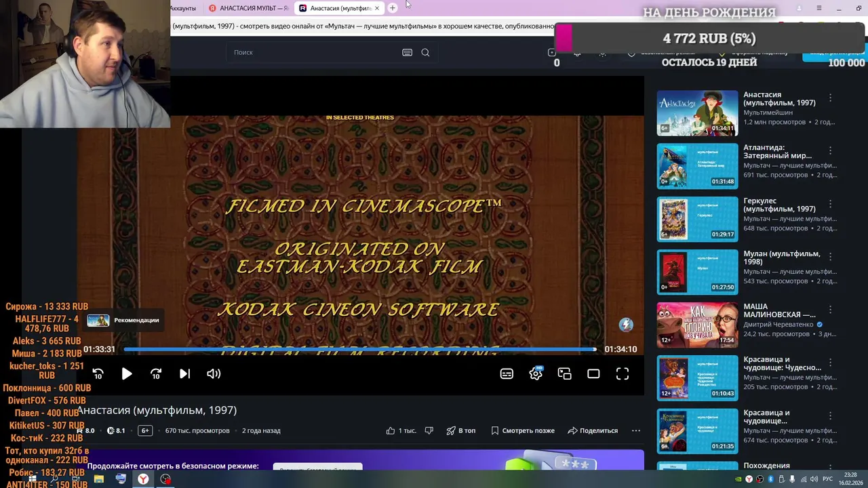Screen dimensions: 868x488
Task: Open the Анастасия (мультфильм, 1997) recommended thumbnail
Action: point(697,113)
